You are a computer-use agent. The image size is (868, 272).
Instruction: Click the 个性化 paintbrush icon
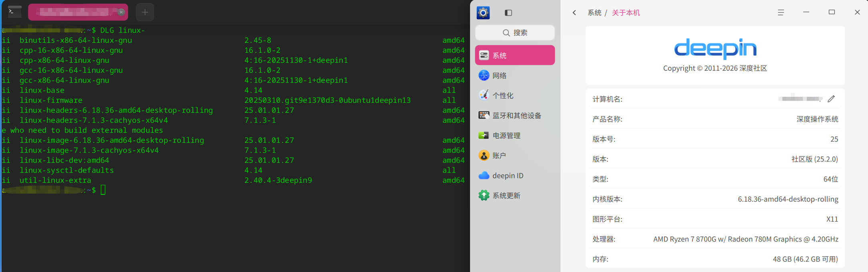pos(484,95)
